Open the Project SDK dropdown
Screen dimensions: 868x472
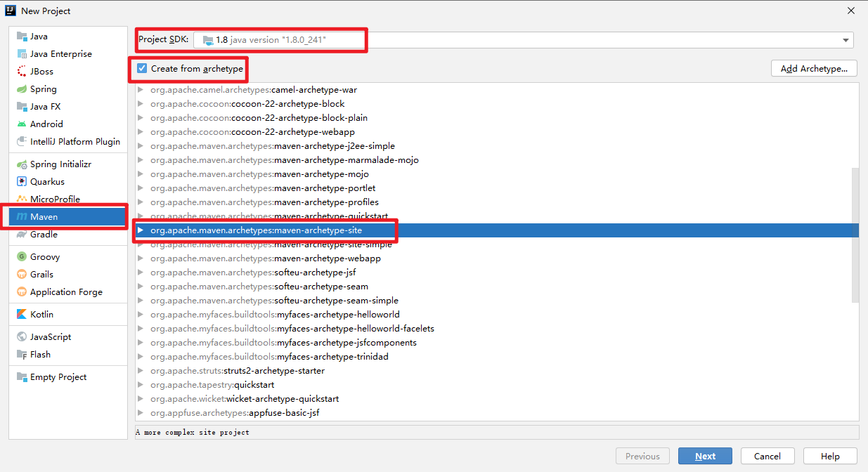pyautogui.click(x=846, y=40)
